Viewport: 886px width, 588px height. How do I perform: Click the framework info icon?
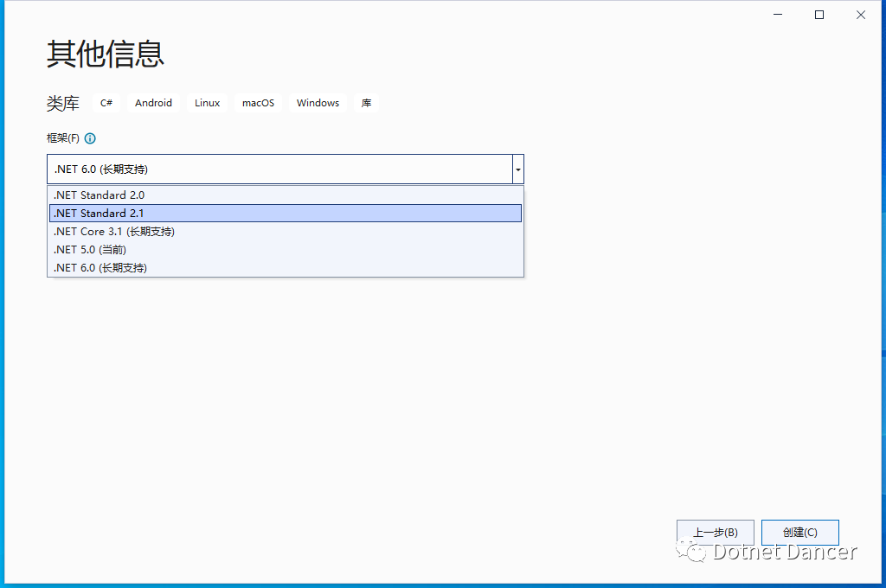click(x=90, y=138)
